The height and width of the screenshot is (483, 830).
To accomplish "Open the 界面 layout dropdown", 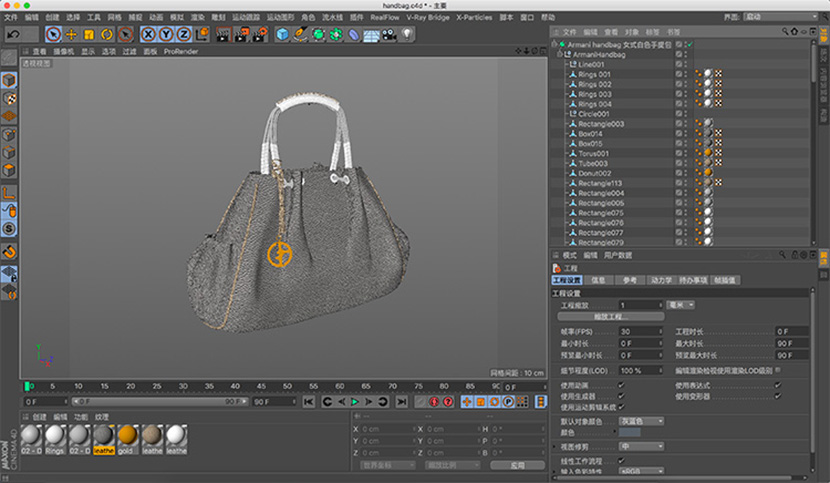I will point(781,17).
